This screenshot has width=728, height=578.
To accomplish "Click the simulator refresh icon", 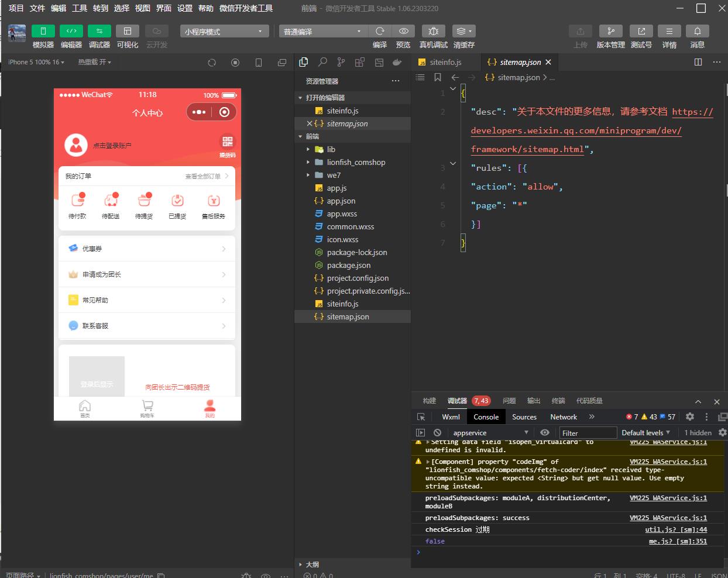I will pyautogui.click(x=212, y=63).
